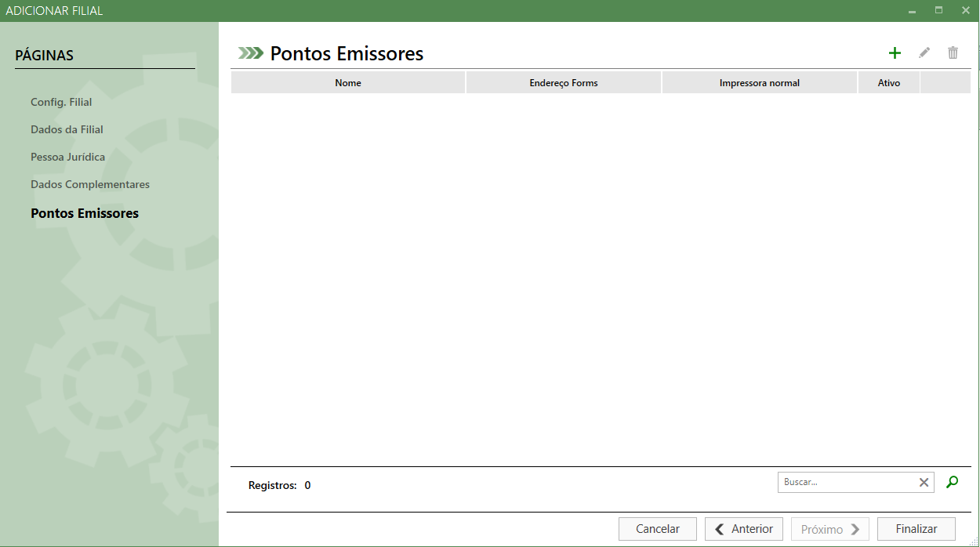Open the Dados da Filial page
Image resolution: width=980 pixels, height=547 pixels.
tap(67, 129)
